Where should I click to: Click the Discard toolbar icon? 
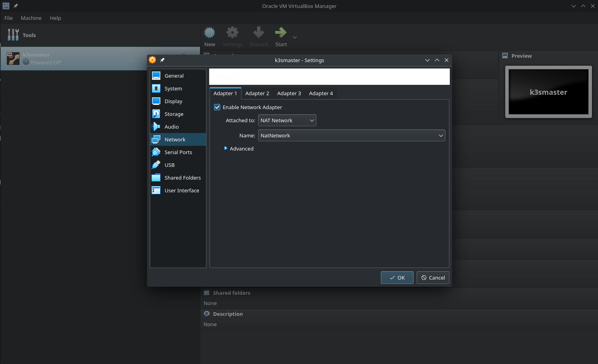point(259,33)
